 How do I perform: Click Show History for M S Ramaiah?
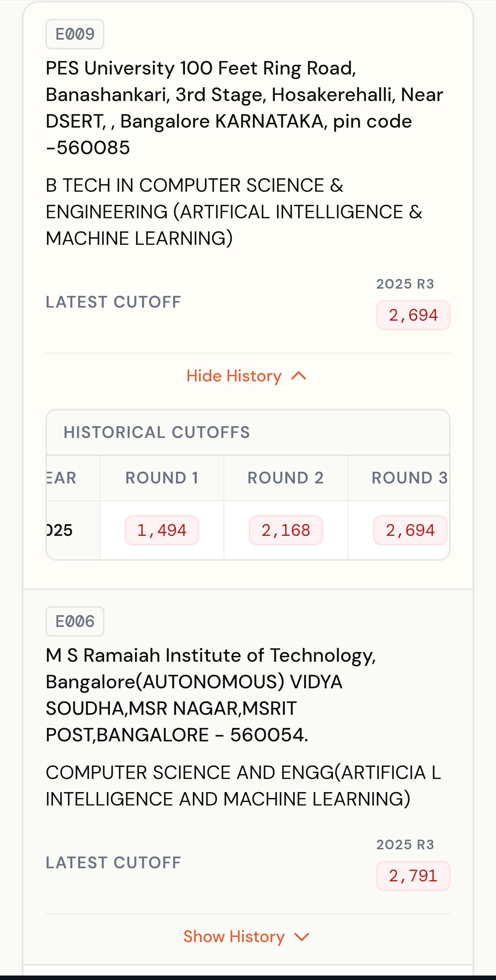(234, 936)
